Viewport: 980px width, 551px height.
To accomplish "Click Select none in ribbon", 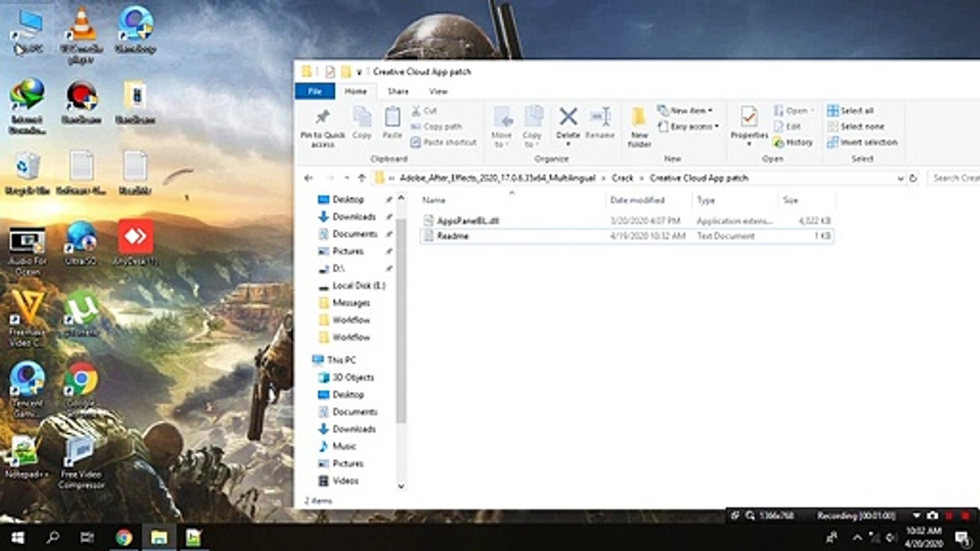I will [856, 126].
